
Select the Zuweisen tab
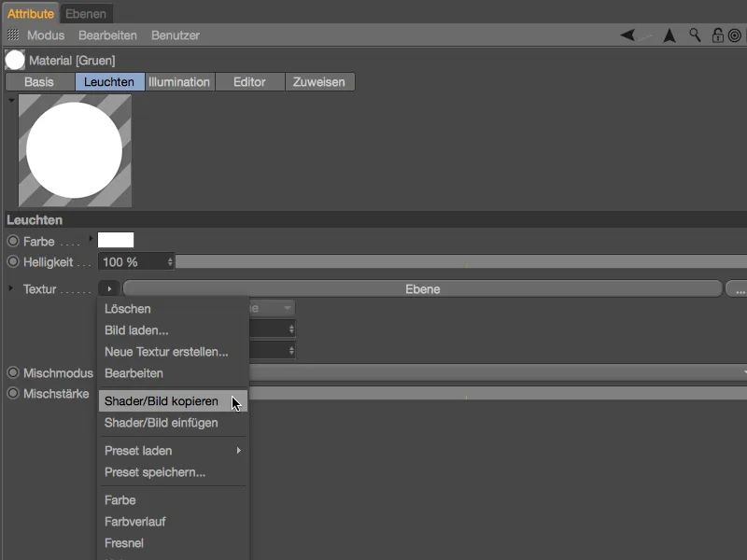pos(319,82)
